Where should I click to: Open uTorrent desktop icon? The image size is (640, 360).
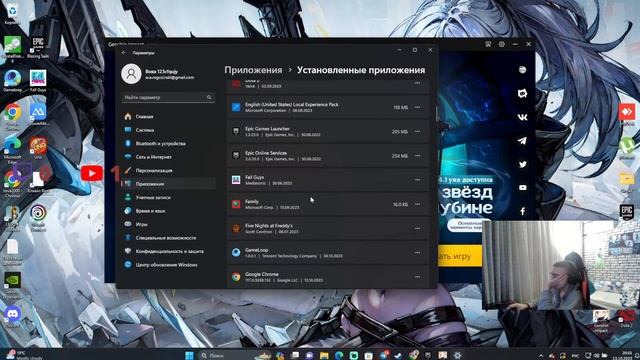click(x=627, y=147)
